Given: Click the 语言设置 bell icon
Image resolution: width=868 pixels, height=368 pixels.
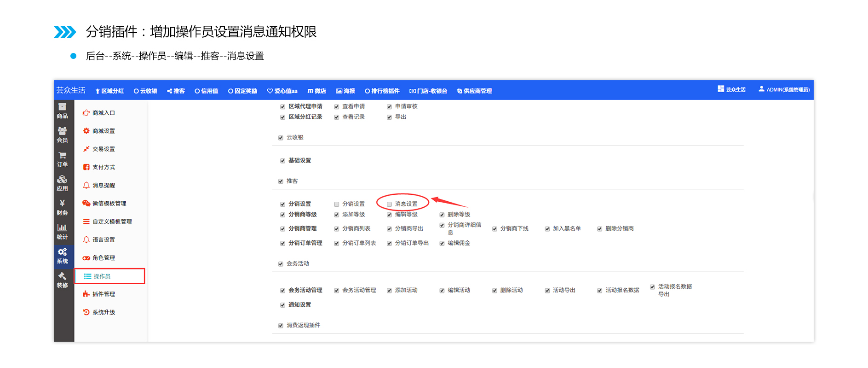Looking at the screenshot, I should point(86,239).
